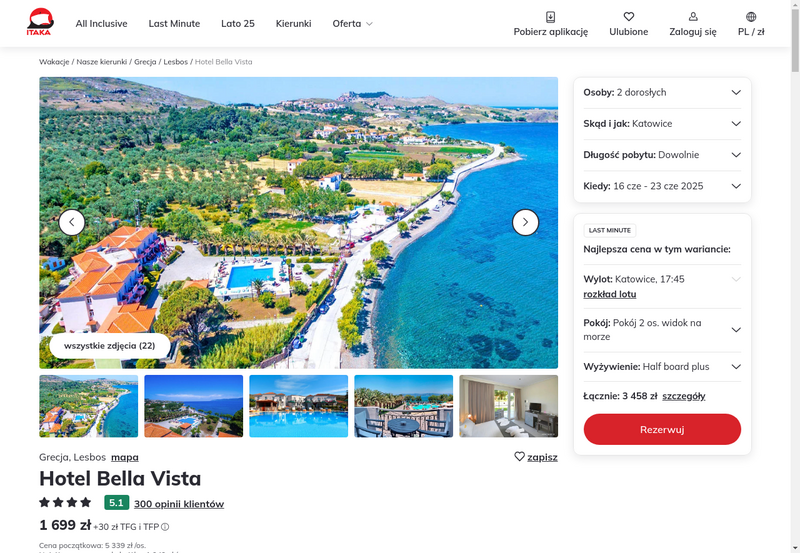Image resolution: width=800 pixels, height=553 pixels.
Task: Click the ITAKA logo
Action: 40,22
